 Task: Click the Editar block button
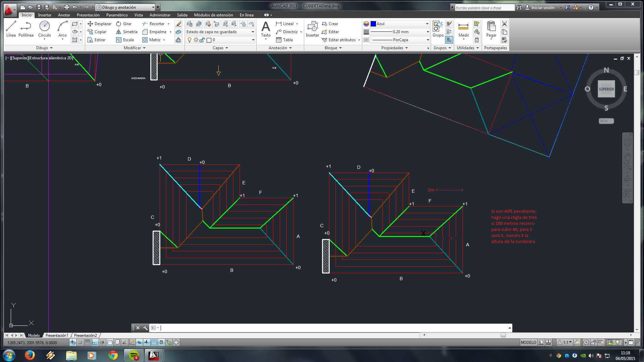click(x=330, y=32)
